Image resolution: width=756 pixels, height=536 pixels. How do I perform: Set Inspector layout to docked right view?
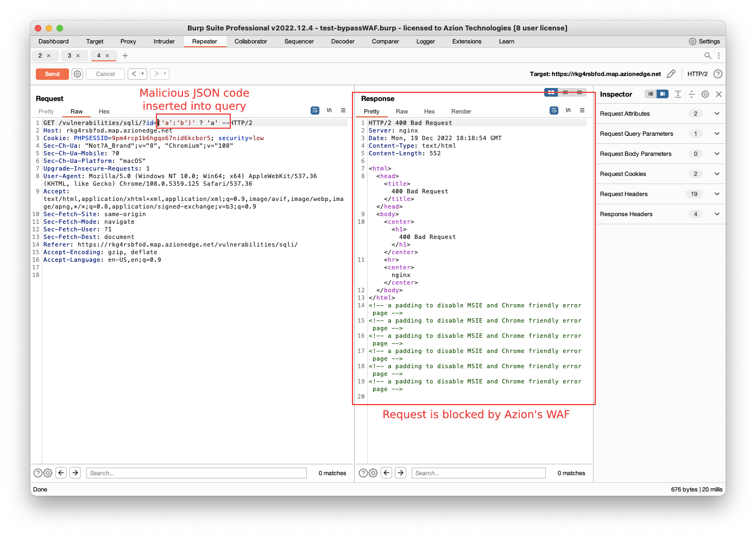(x=662, y=94)
